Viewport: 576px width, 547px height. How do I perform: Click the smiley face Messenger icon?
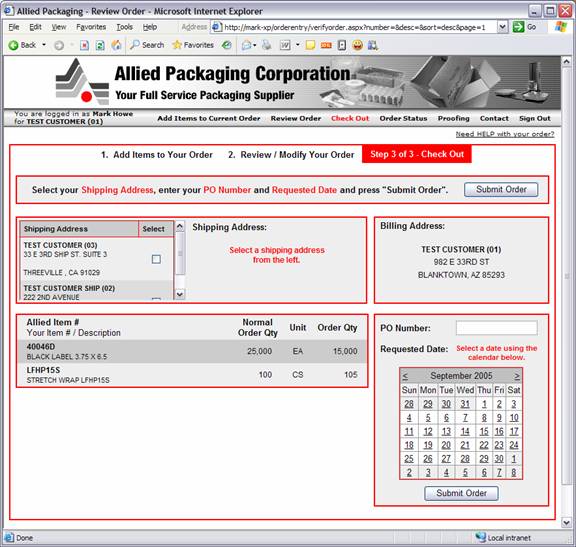(x=357, y=45)
